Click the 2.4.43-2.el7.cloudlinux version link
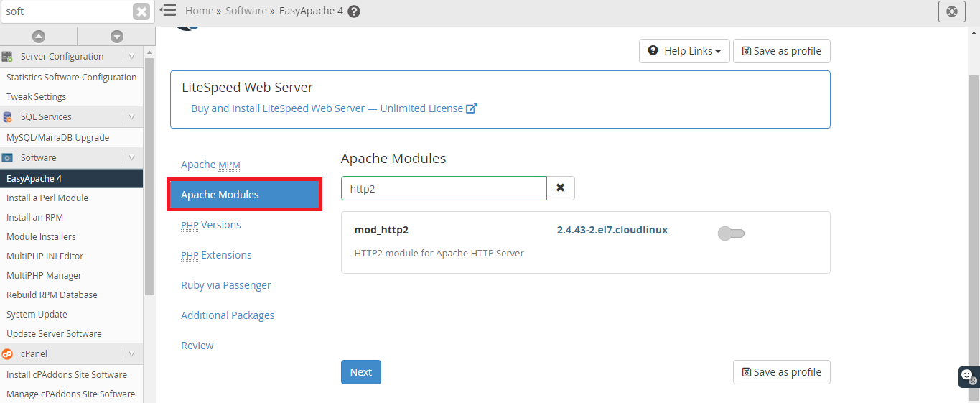 point(612,230)
